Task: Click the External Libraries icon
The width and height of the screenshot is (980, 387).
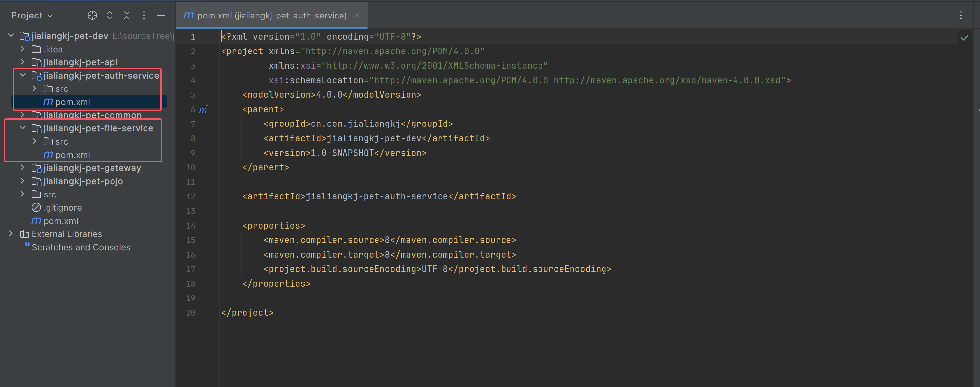Action: click(25, 234)
